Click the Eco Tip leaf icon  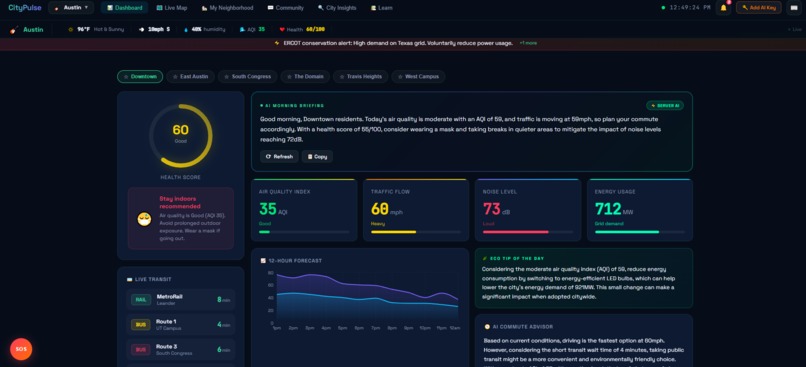pos(485,259)
